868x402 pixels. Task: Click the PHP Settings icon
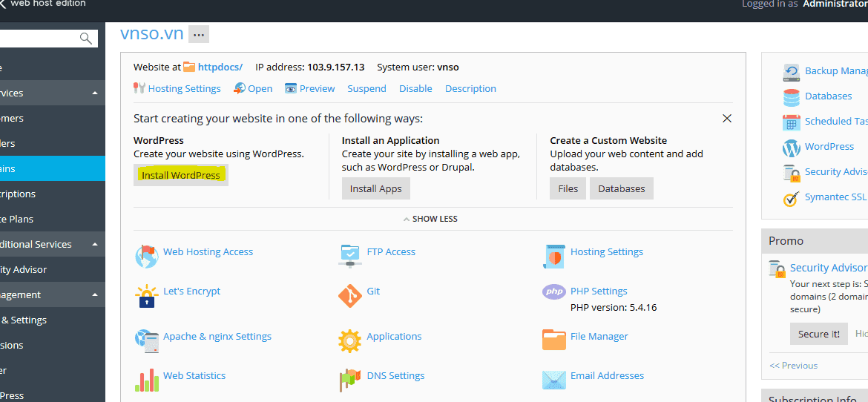click(x=554, y=291)
